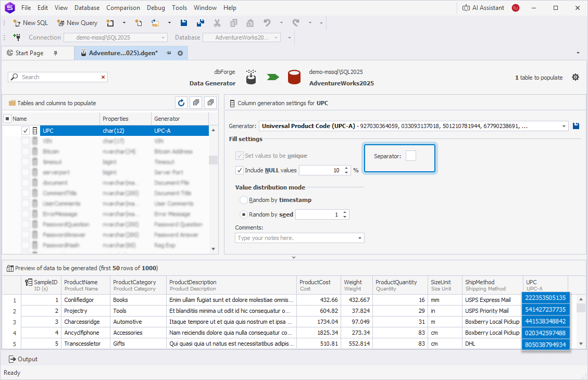Click the collapse all tree icon
588x380 pixels.
pyautogui.click(x=210, y=103)
